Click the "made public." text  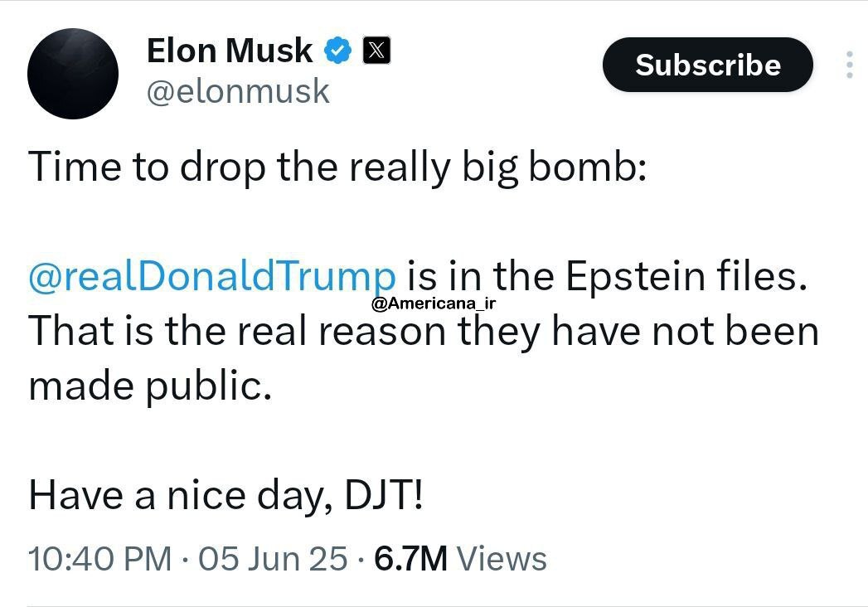coord(150,386)
